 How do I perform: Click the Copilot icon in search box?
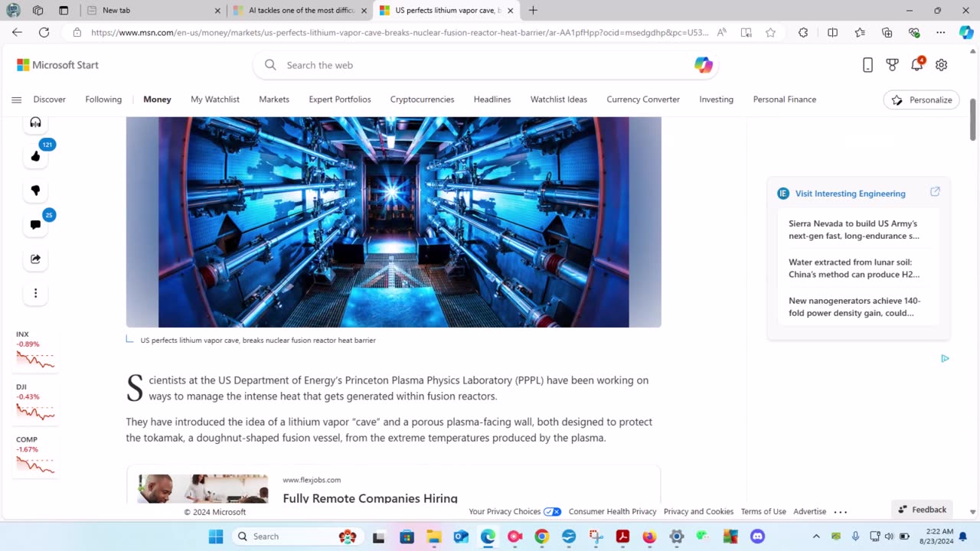pos(703,65)
